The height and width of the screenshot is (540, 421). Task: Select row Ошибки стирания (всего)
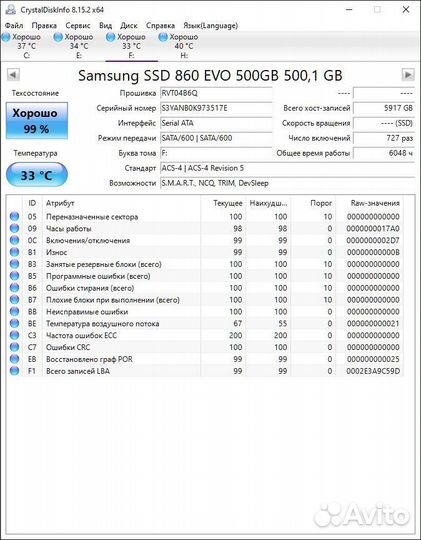[205, 288]
